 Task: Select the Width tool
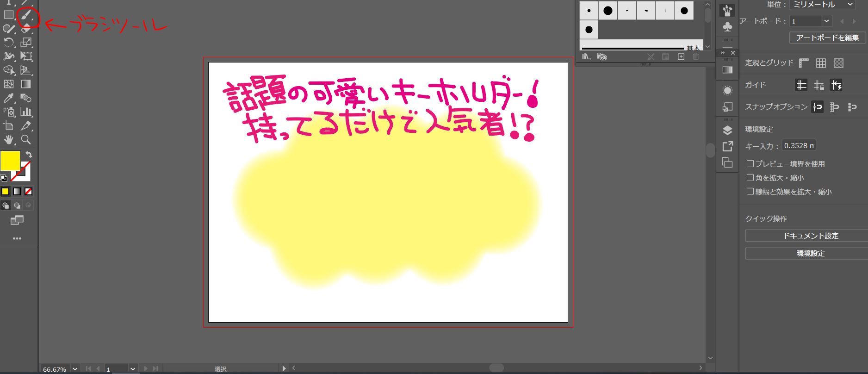[x=9, y=56]
